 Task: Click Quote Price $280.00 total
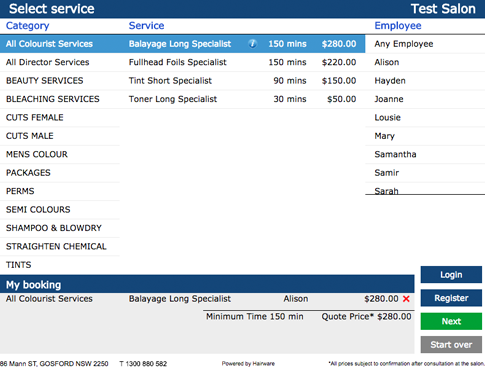(x=366, y=317)
